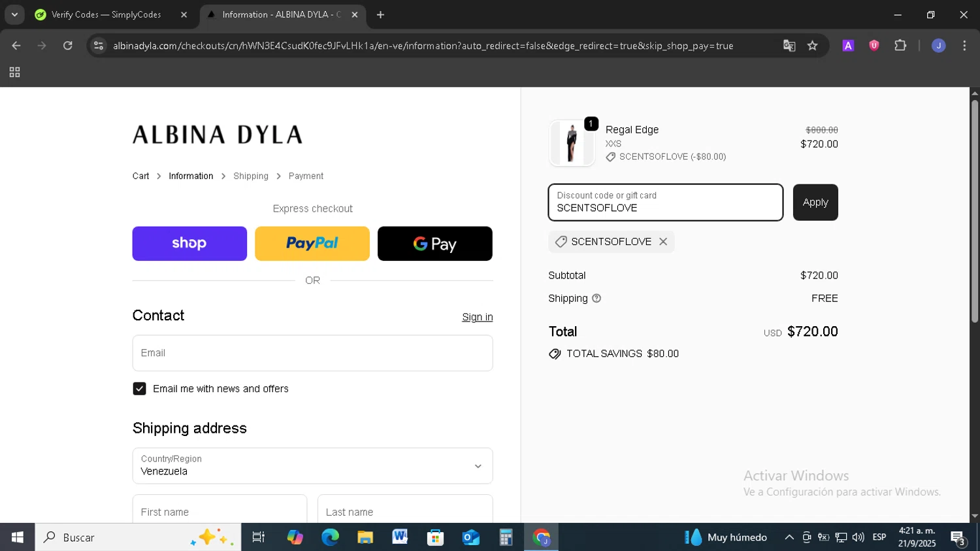
Task: Select the Shipping breadcrumb step
Action: coord(251,176)
